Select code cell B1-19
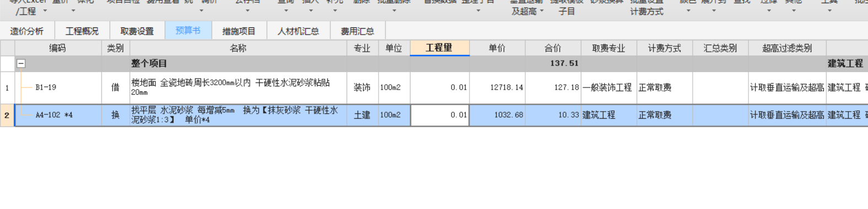868x209 pixels. pos(58,88)
